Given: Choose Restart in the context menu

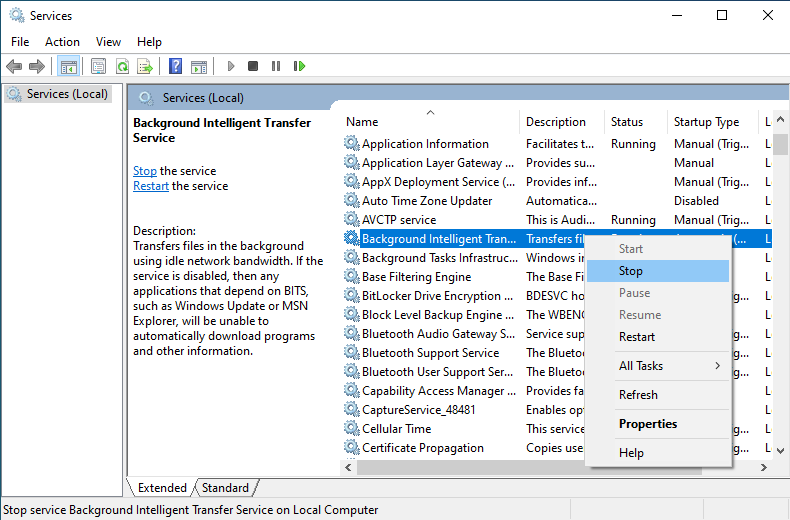Looking at the screenshot, I should 658,337.
